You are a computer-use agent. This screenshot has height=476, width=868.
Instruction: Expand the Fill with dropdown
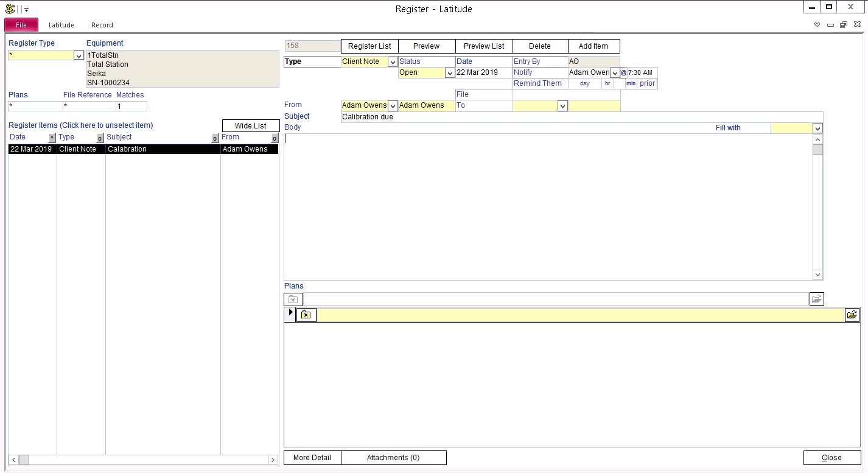pos(817,128)
